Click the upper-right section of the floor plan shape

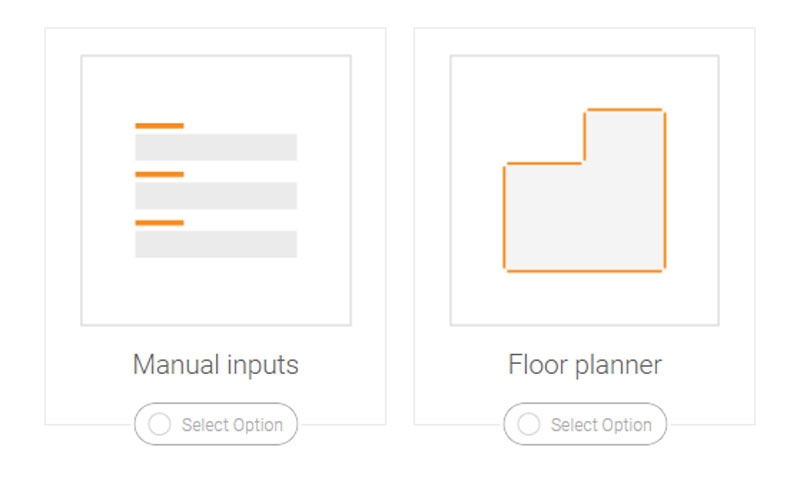(625, 135)
